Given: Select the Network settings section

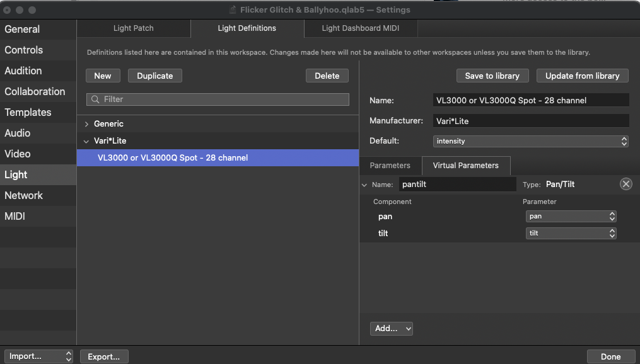Looking at the screenshot, I should (x=24, y=196).
